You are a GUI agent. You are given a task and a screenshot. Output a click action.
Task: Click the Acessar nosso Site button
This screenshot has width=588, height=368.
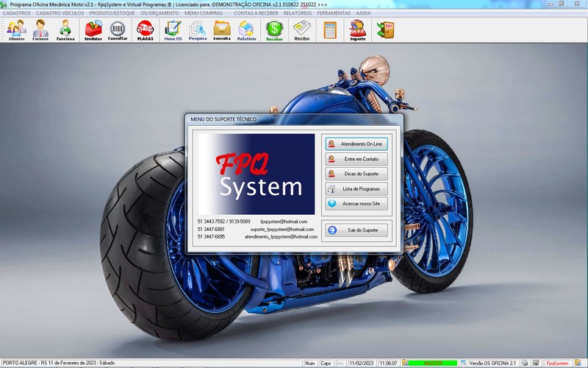coord(356,204)
